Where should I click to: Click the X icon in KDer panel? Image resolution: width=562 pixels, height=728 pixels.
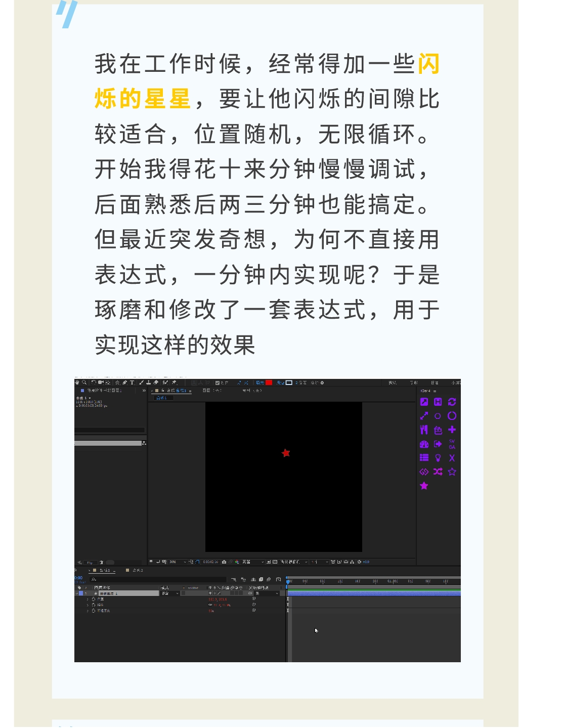(x=452, y=458)
